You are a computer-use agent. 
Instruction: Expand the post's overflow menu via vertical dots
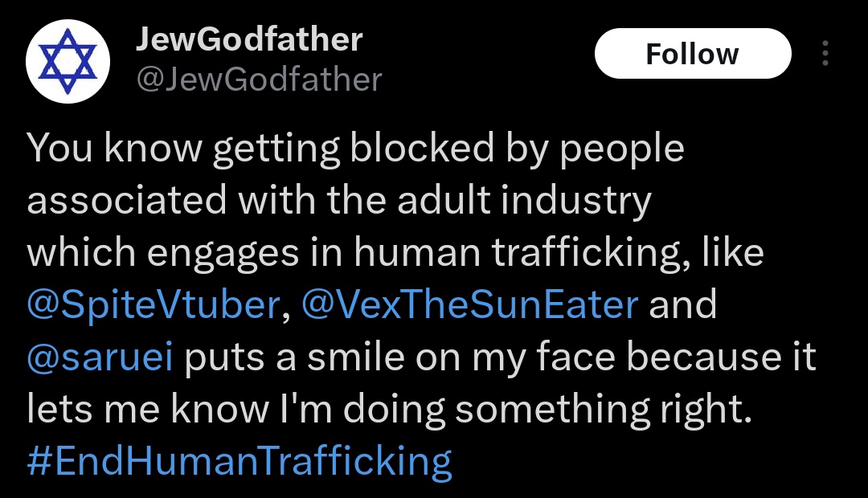coord(825,54)
